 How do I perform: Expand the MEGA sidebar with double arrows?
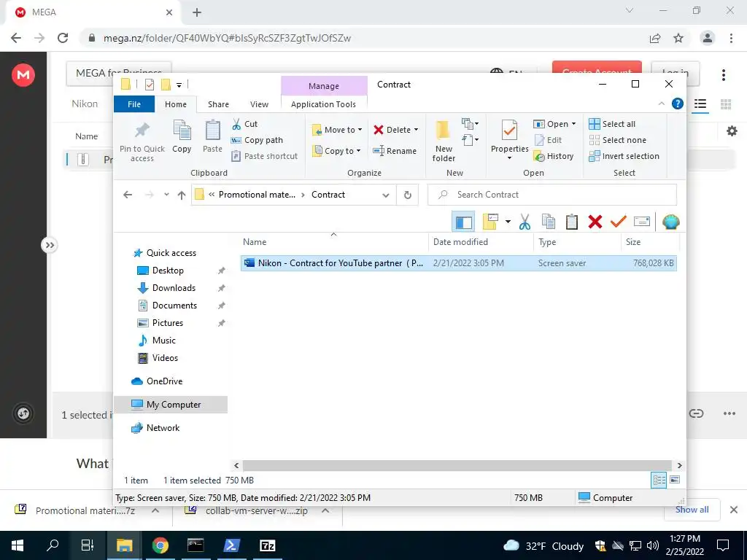coord(50,245)
